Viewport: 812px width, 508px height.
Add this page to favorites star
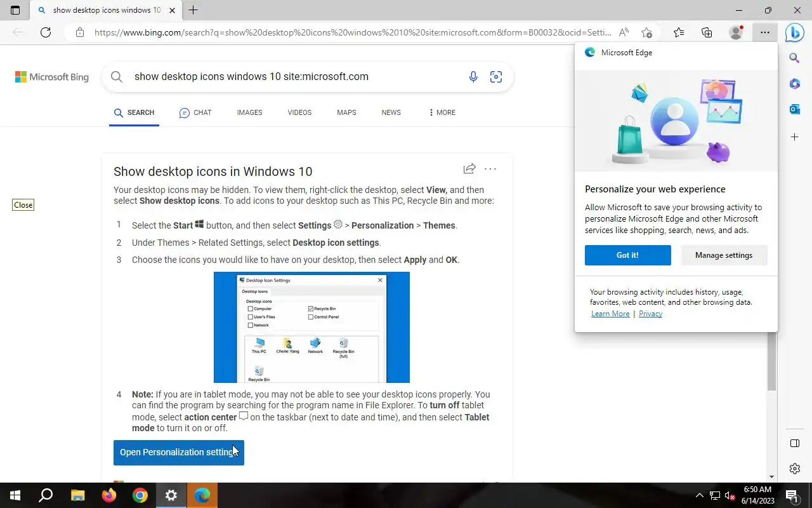pos(646,32)
